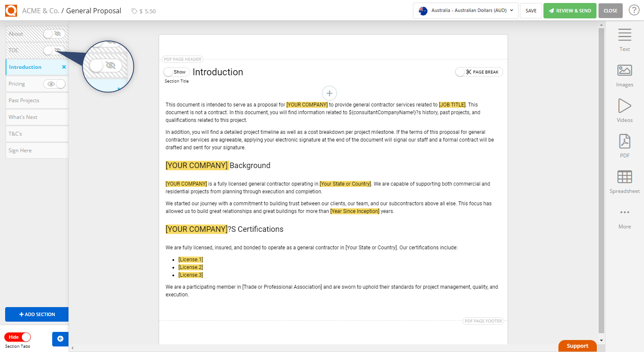Toggle visibility of the Pricing section
This screenshot has height=352, width=644.
click(x=54, y=83)
